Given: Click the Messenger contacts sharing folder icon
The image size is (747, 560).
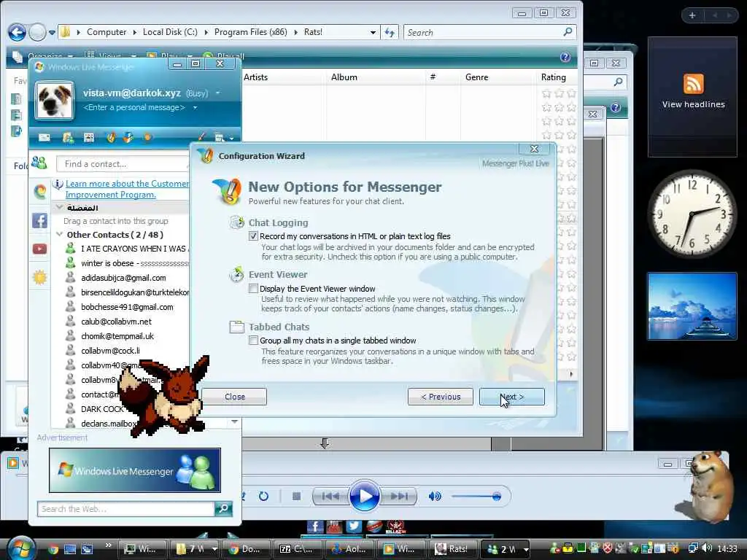Looking at the screenshot, I should 68,138.
